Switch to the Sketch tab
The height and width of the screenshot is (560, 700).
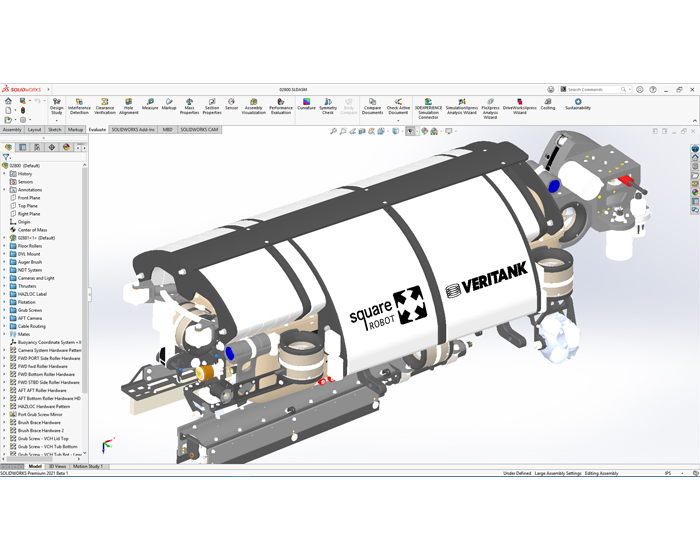pyautogui.click(x=55, y=129)
